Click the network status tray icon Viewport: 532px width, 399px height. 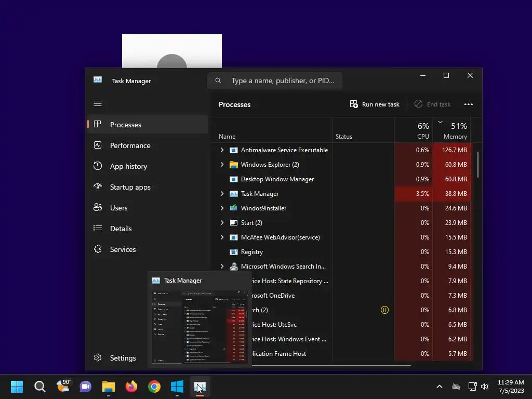(472, 387)
